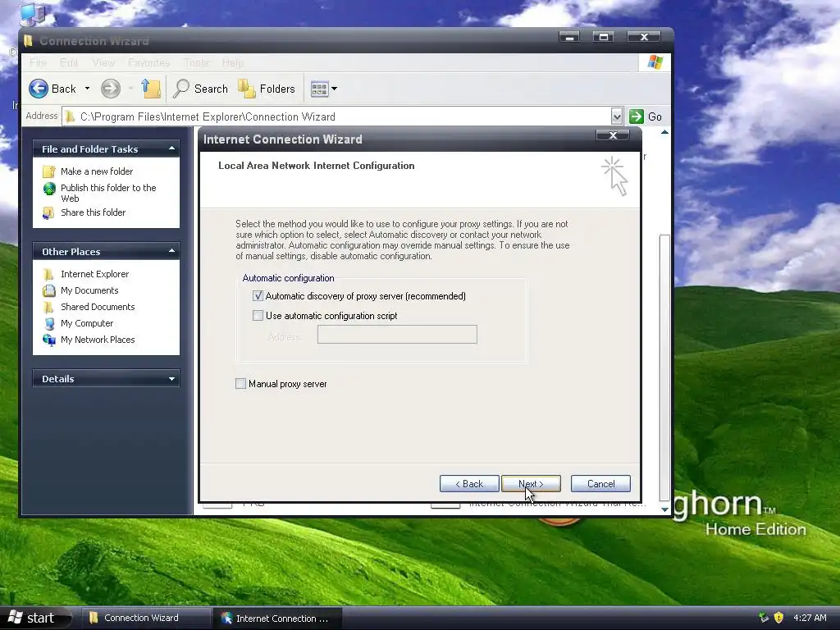This screenshot has width=840, height=630.
Task: Click the Forward arrow icon in Explorer toolbar
Action: coord(111,89)
